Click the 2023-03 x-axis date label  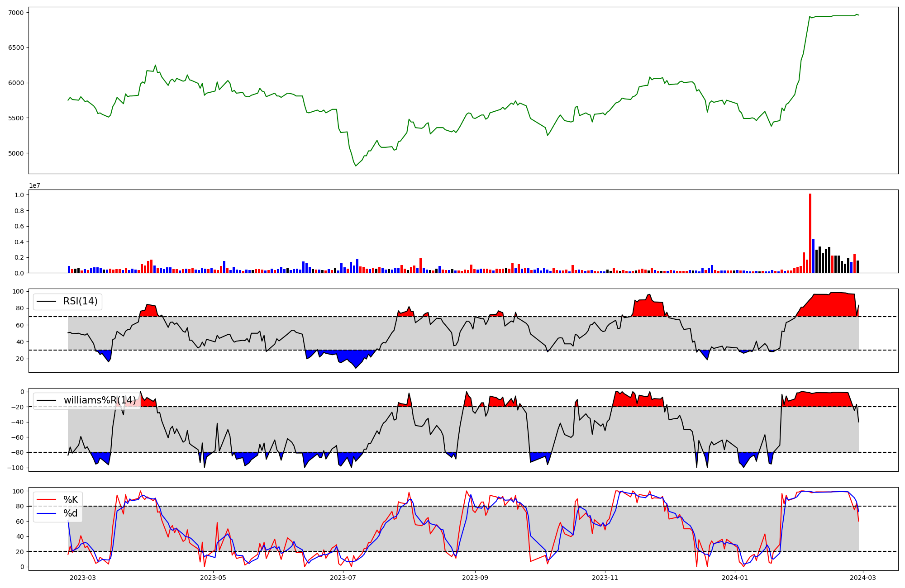(x=82, y=578)
